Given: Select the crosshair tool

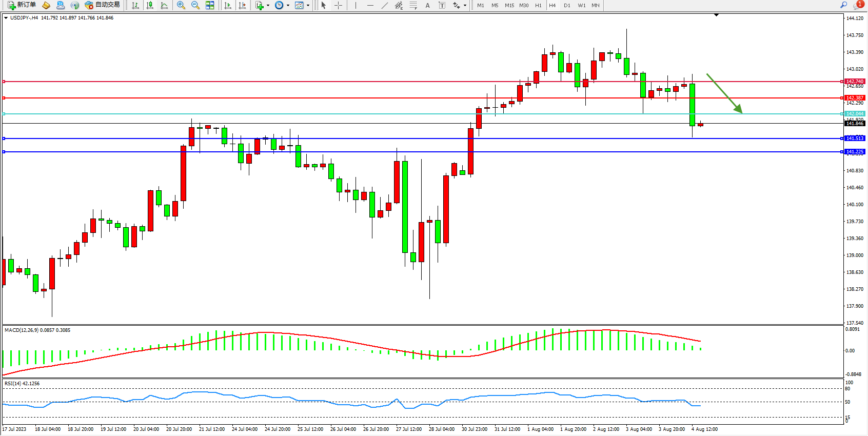Looking at the screenshot, I should [339, 5].
